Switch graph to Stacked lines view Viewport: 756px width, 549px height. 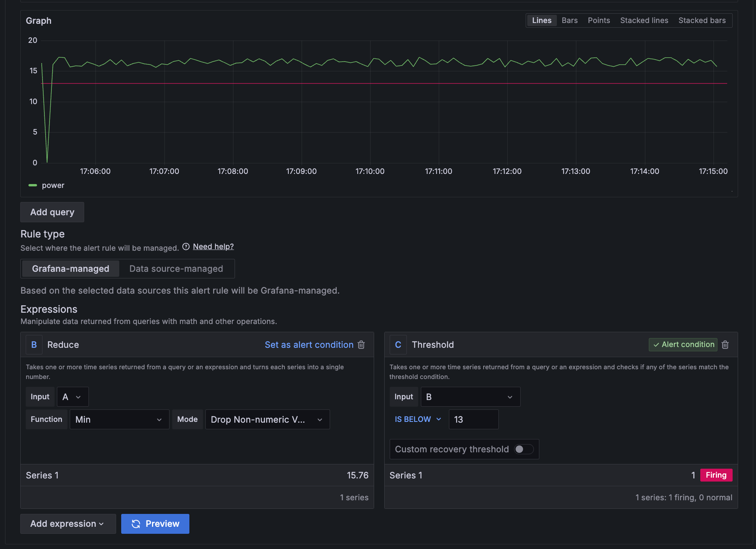644,21
